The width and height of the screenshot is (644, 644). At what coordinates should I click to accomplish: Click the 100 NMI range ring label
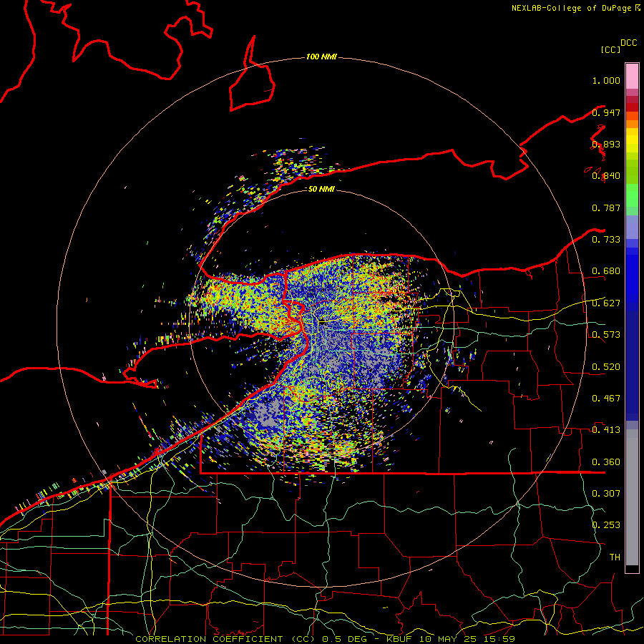[x=321, y=57]
